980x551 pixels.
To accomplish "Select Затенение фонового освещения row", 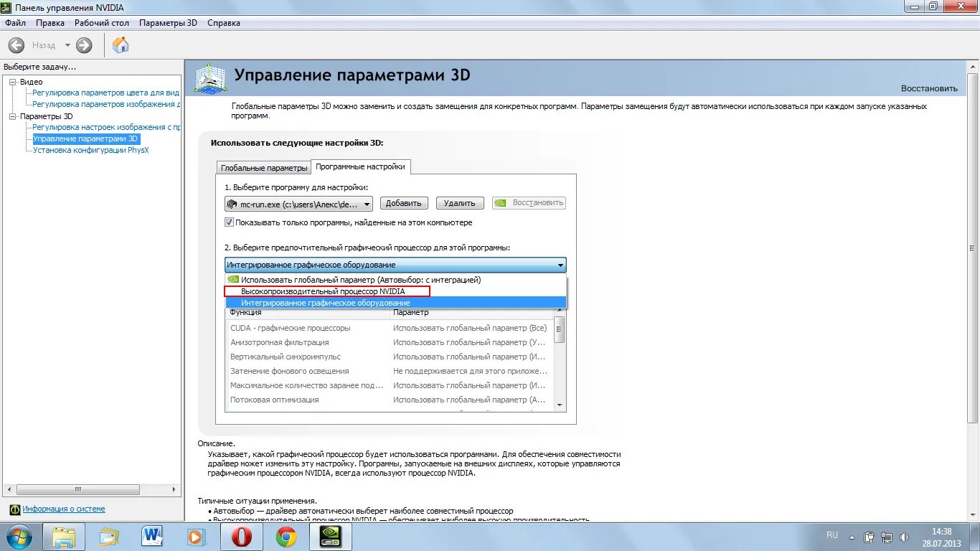I will coord(390,371).
